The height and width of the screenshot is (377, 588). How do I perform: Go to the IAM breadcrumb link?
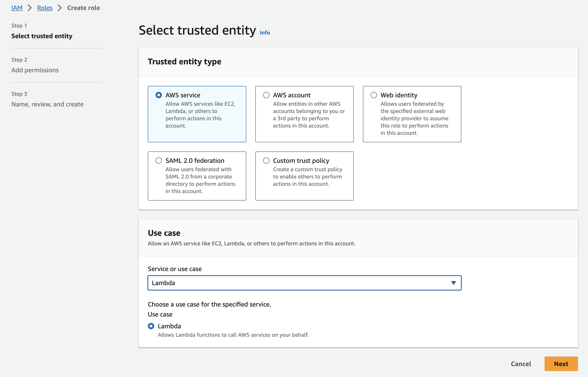17,8
